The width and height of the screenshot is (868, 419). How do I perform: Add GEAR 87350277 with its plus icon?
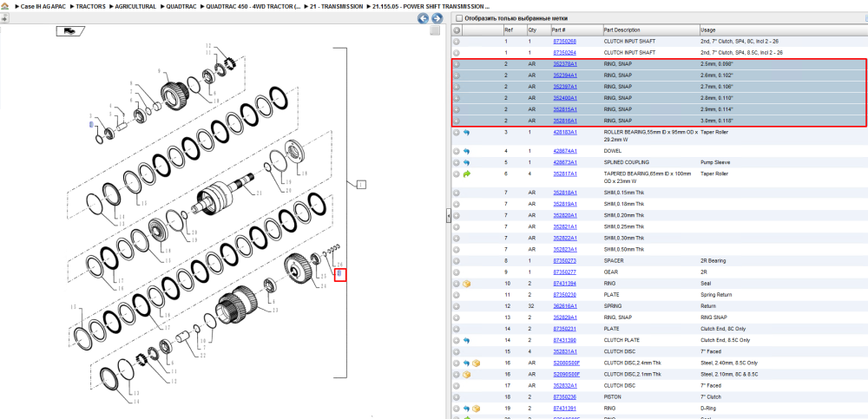(457, 272)
